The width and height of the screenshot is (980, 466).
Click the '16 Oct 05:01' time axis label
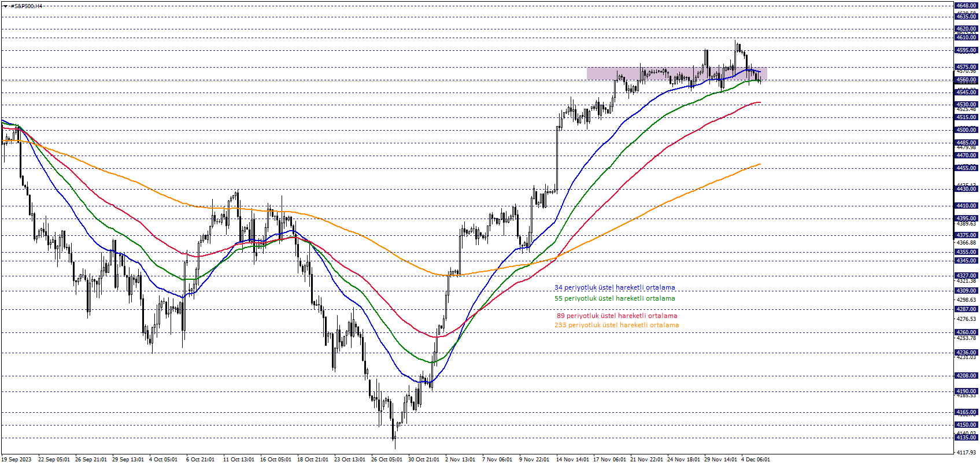276,460
